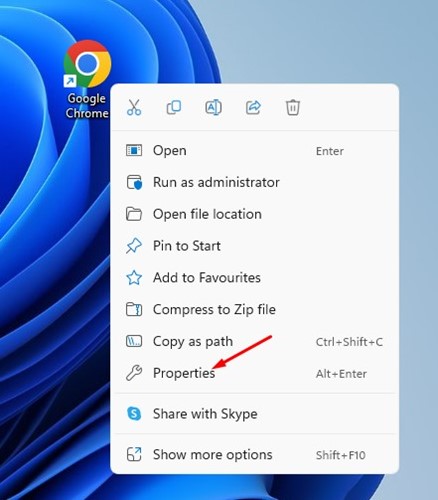Image resolution: width=438 pixels, height=500 pixels.
Task: Click the zip folder icon
Action: (x=134, y=309)
